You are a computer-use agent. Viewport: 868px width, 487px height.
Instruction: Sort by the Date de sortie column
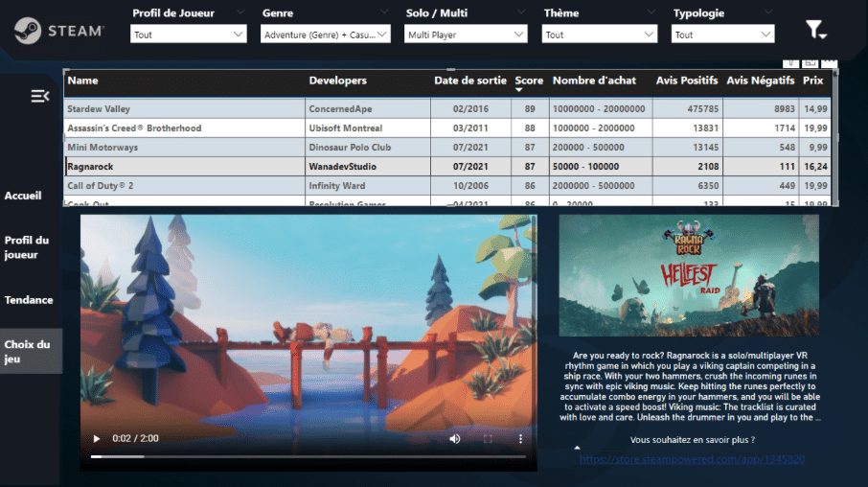[x=470, y=81]
